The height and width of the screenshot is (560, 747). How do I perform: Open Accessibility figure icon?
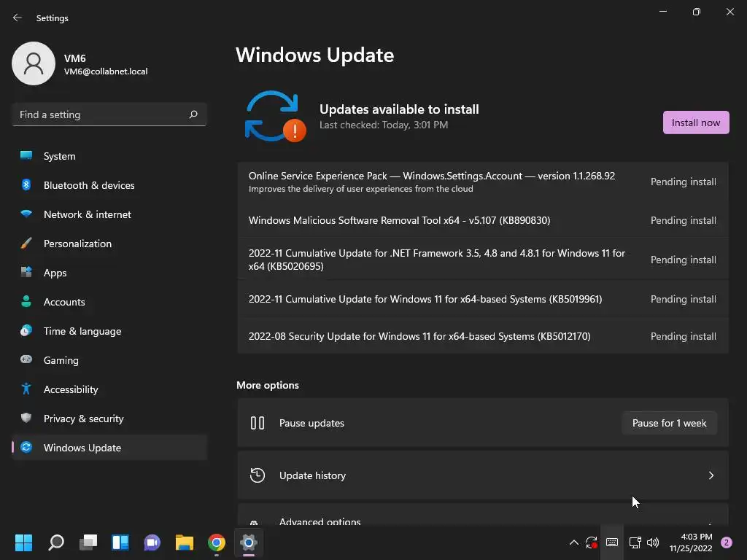click(26, 389)
